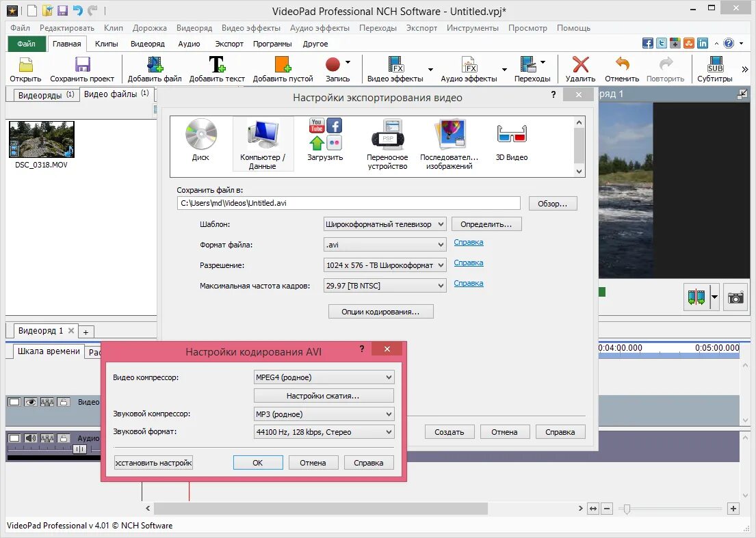Image resolution: width=756 pixels, height=538 pixels.
Task: Click Справка link next to Формат файла
Action: (469, 242)
